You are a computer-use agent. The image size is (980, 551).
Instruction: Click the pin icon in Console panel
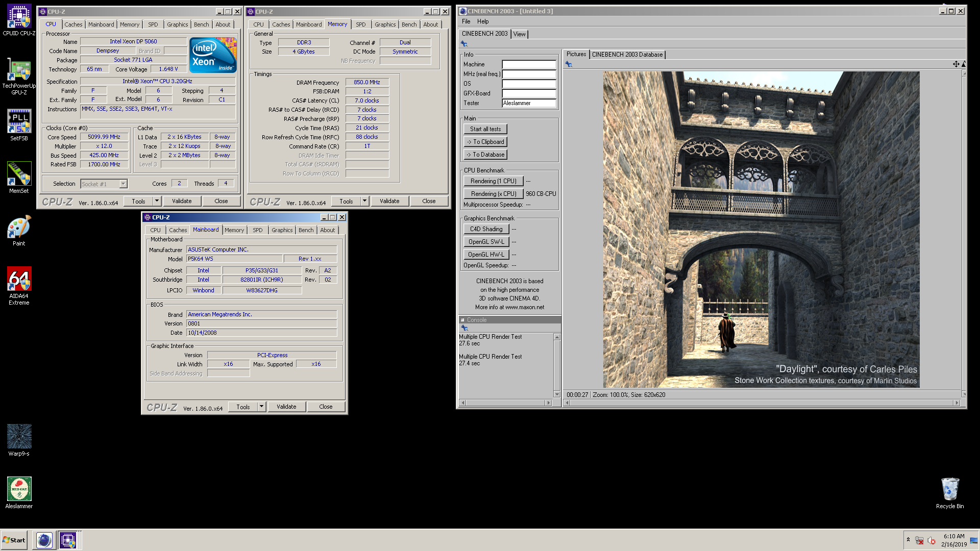(464, 328)
